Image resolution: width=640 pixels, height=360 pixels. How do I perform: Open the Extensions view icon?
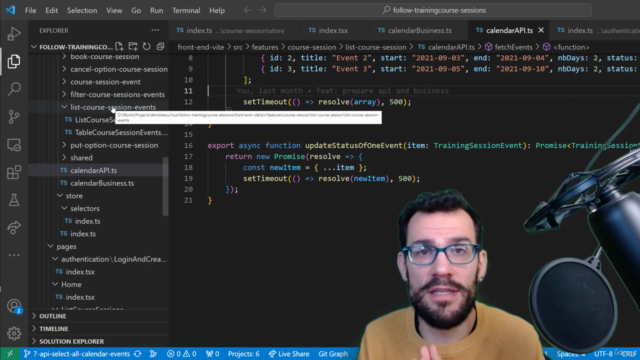(x=14, y=172)
